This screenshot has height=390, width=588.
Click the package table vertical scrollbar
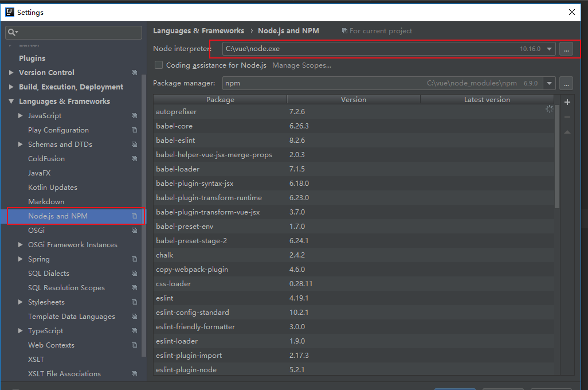557,156
